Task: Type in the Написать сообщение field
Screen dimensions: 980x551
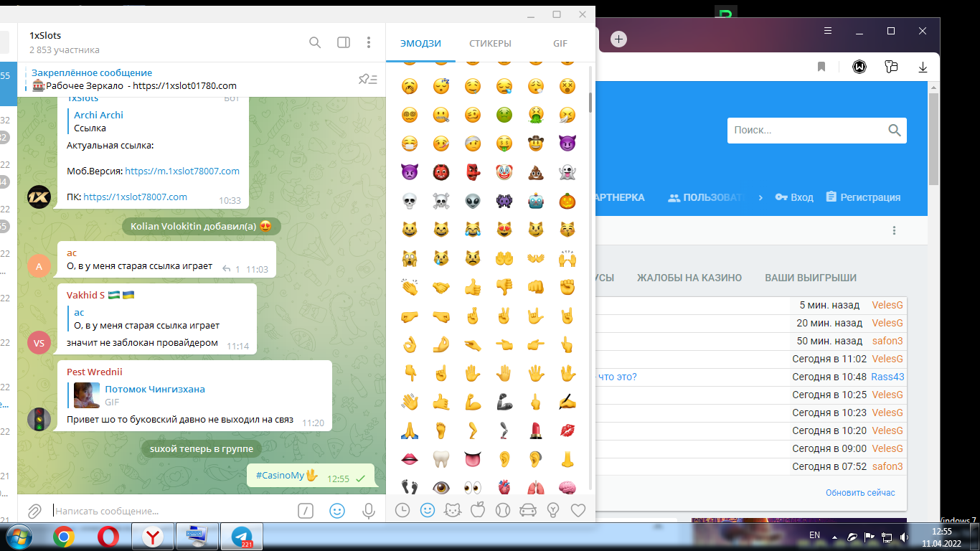Action: 172,511
